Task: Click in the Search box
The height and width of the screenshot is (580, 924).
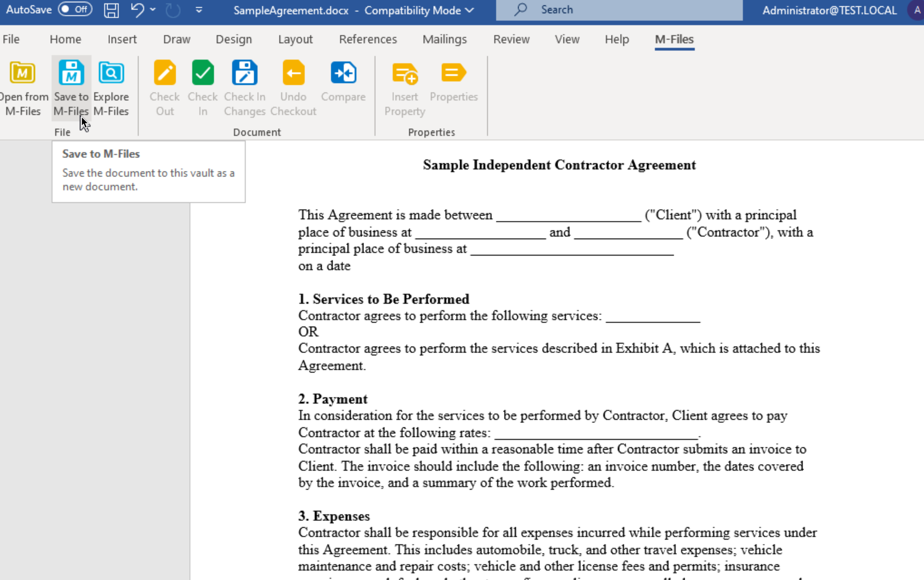Action: pos(619,10)
